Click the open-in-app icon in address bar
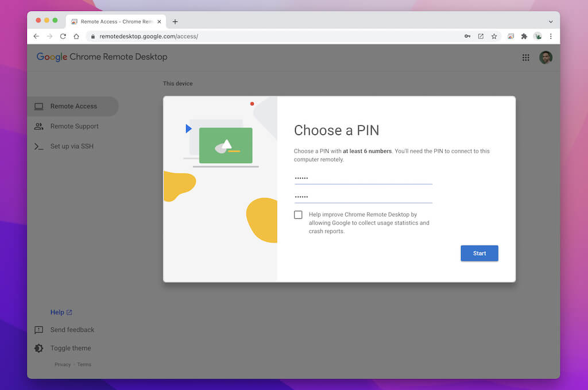Viewport: 588px width, 390px height. click(x=481, y=36)
